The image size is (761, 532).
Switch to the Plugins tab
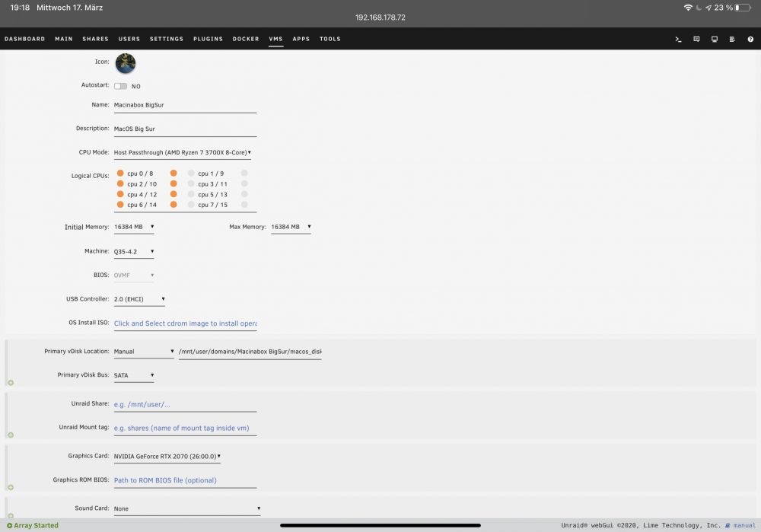209,39
